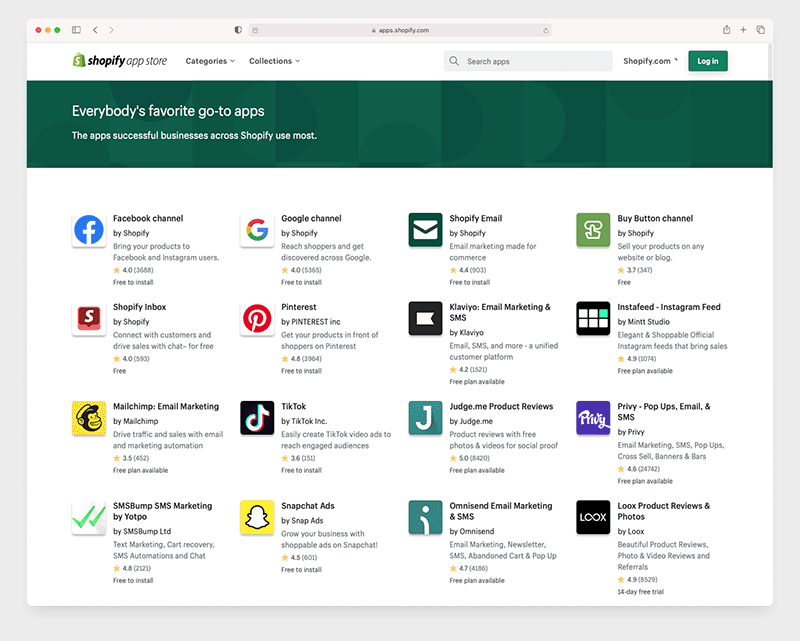Go forward with the browser forward arrow

tap(111, 30)
